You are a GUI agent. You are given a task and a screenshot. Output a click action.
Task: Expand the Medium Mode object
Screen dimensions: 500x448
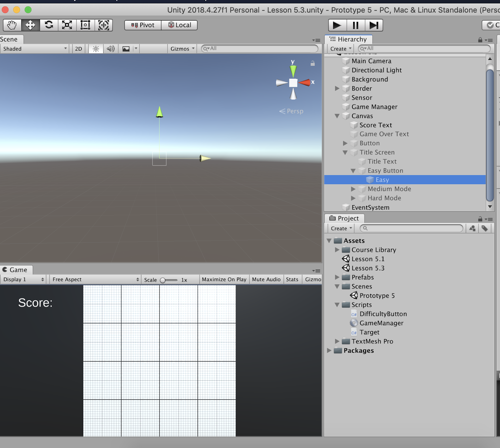pos(353,189)
